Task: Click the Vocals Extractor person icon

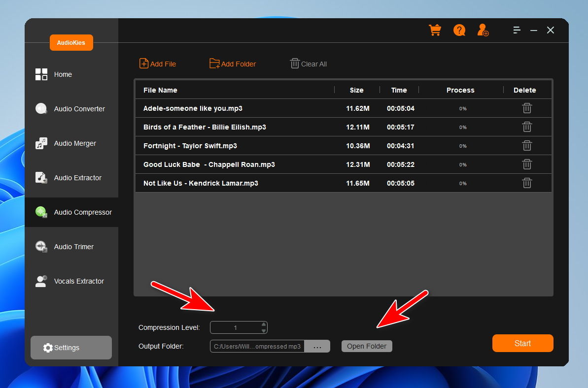Action: [41, 281]
